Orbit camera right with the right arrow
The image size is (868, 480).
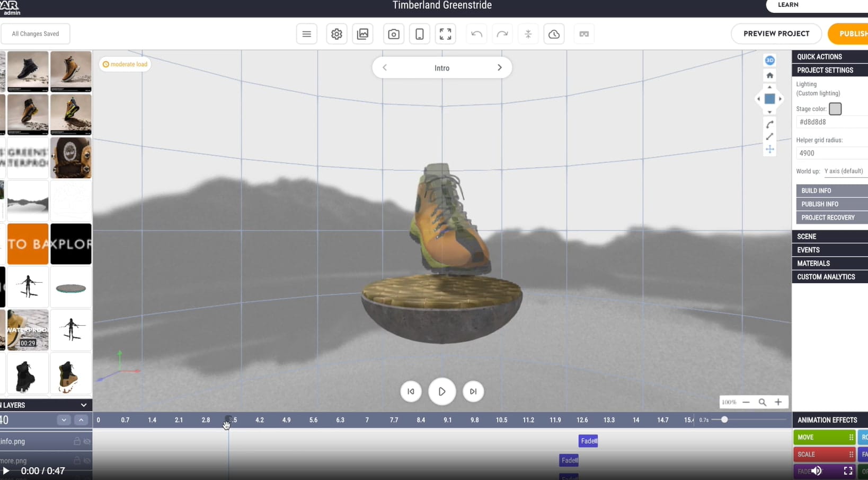[x=781, y=99]
